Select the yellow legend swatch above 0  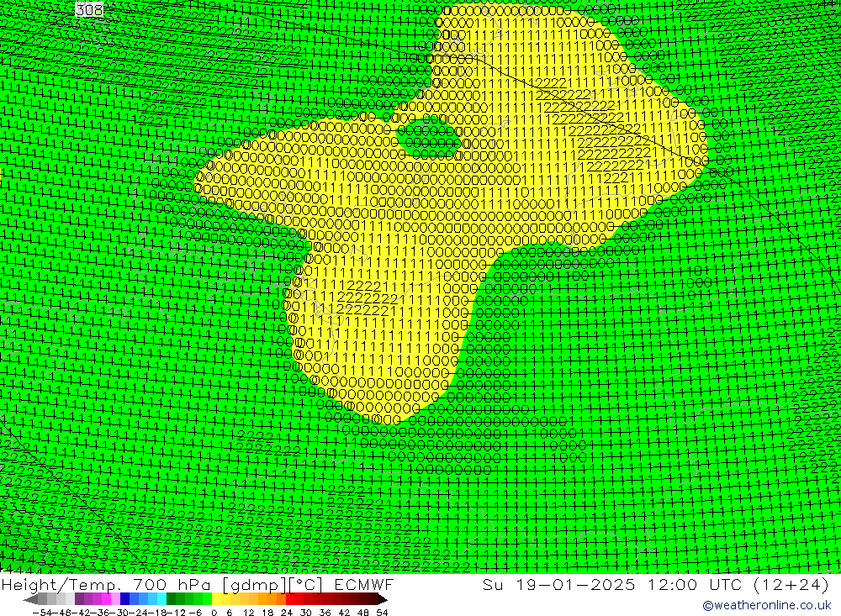pyautogui.click(x=216, y=600)
